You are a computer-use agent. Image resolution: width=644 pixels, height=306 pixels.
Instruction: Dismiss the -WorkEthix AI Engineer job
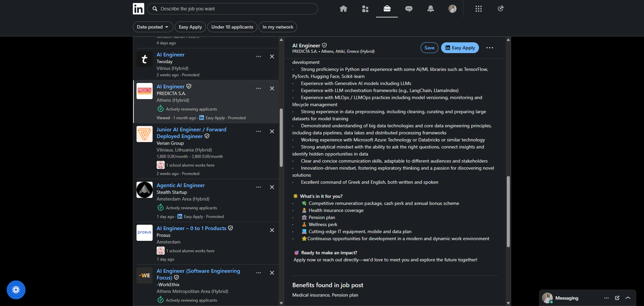point(272,273)
